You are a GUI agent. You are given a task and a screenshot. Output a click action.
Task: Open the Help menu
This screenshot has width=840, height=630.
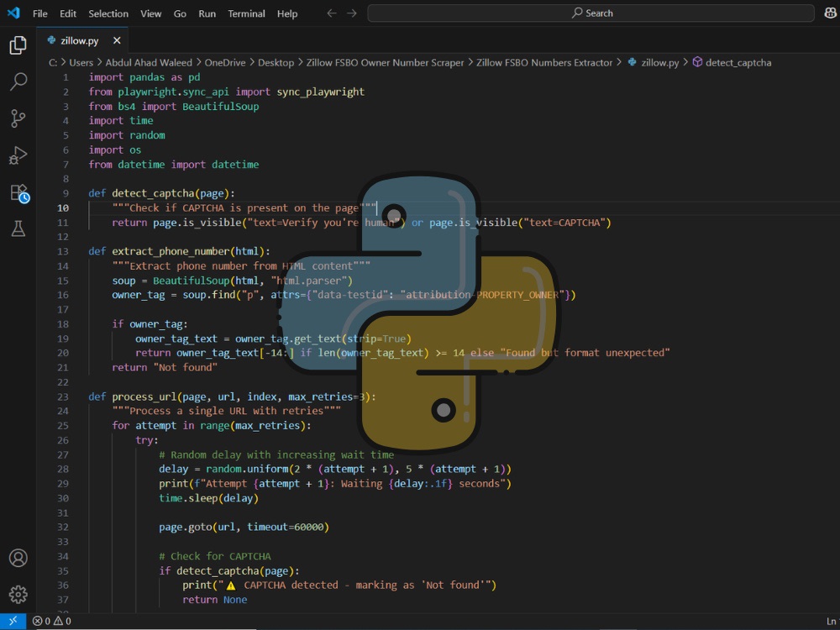[x=287, y=13]
